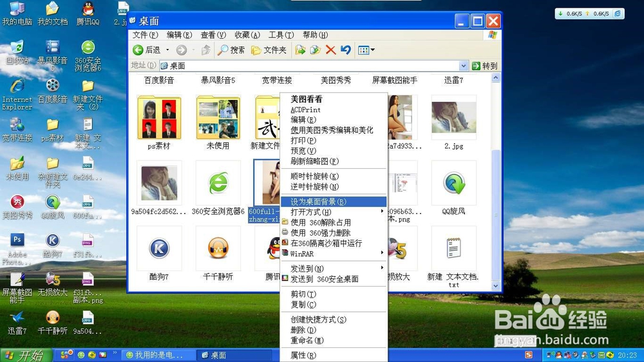This screenshot has width=644, height=362.
Task: Click the copy-to folder toolbar icon
Action: [x=316, y=50]
